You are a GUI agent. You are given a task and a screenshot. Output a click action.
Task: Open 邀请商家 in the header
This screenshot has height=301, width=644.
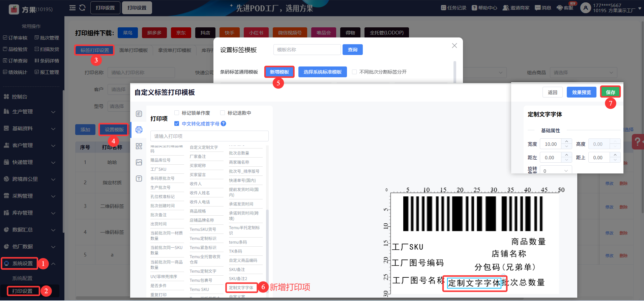pyautogui.click(x=516, y=8)
